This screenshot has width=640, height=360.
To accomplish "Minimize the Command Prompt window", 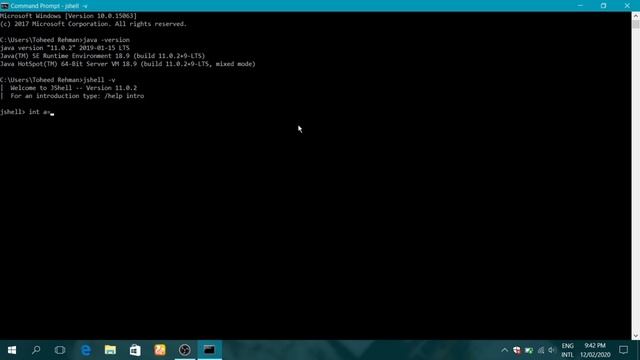I will click(x=580, y=6).
